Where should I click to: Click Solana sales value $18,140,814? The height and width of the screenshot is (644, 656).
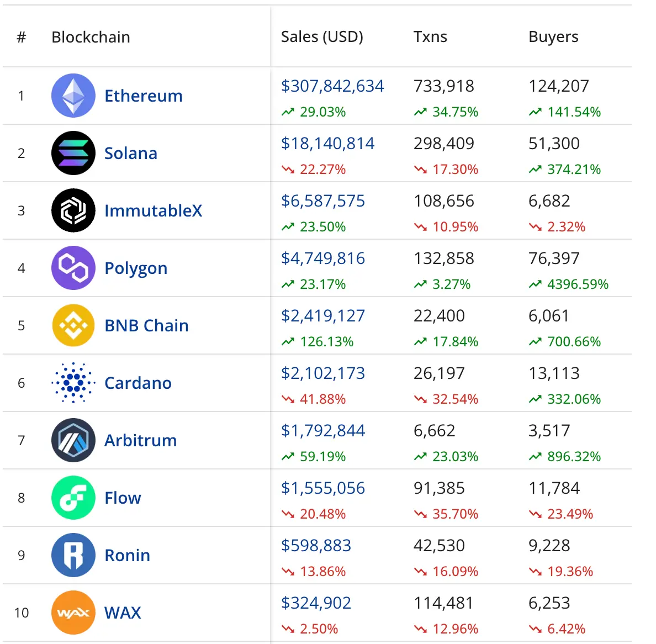pyautogui.click(x=328, y=143)
